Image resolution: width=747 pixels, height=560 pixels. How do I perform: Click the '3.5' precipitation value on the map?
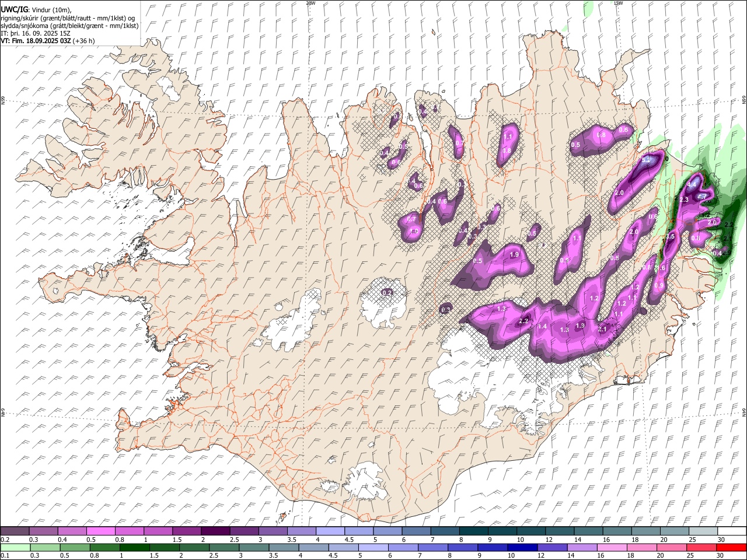tap(671, 236)
